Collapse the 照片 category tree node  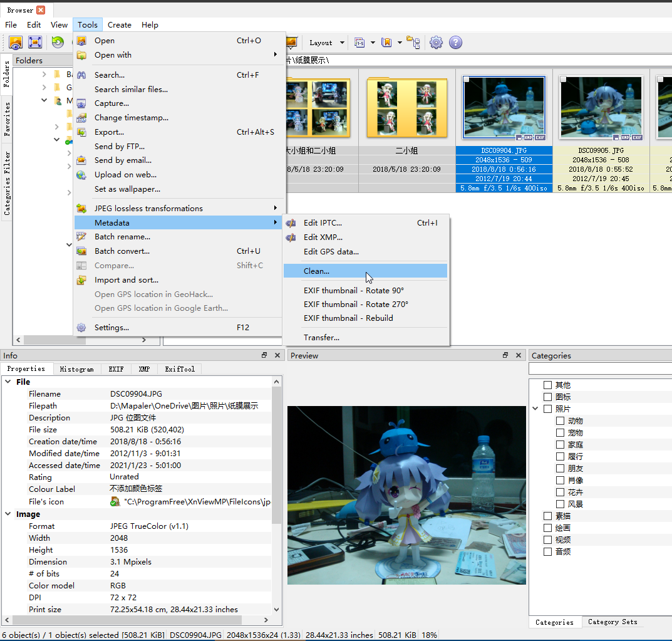pyautogui.click(x=536, y=409)
